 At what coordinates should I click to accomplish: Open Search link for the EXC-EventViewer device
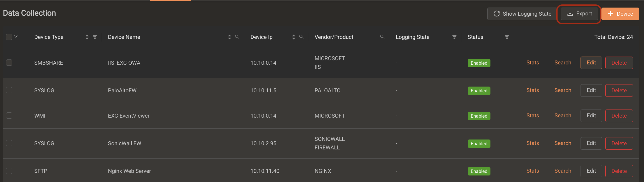pos(563,116)
